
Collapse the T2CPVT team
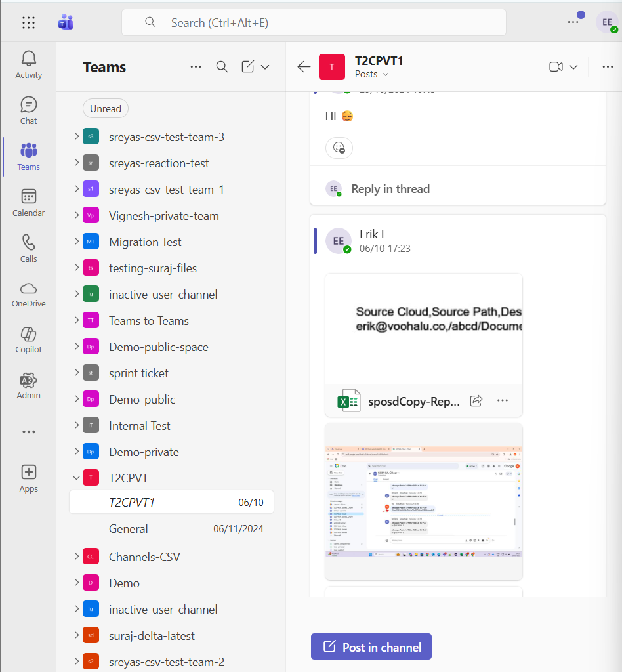[x=77, y=478]
